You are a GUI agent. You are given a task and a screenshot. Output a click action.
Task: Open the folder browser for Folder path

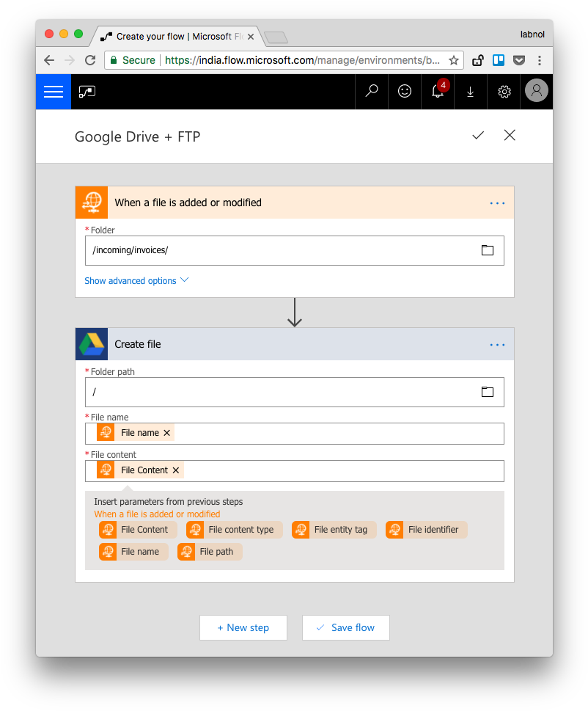point(487,392)
